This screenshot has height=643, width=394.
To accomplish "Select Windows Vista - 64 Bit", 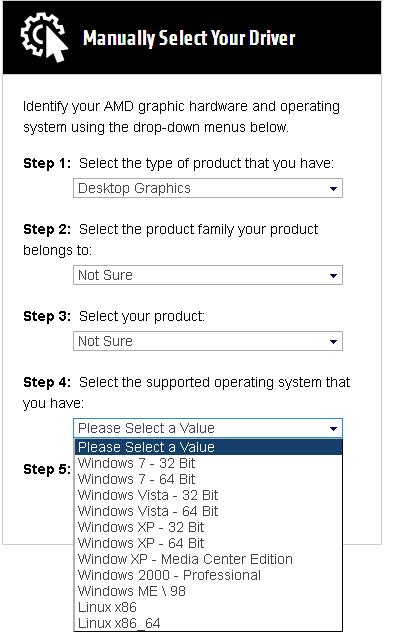I will point(208,511).
